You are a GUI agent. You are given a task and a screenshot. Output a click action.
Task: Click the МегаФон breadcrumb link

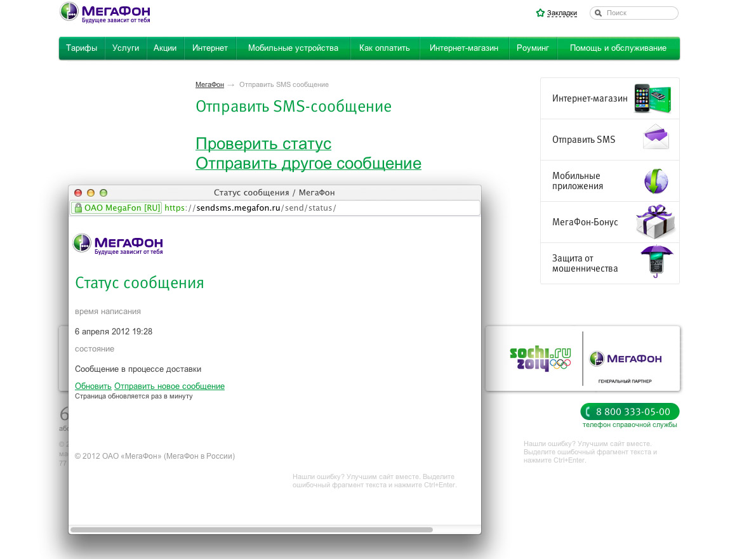209,84
